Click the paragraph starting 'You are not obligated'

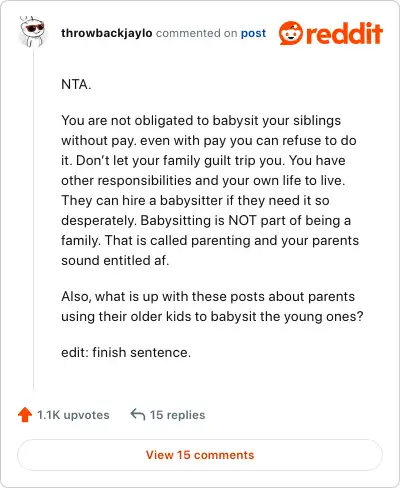click(x=210, y=190)
